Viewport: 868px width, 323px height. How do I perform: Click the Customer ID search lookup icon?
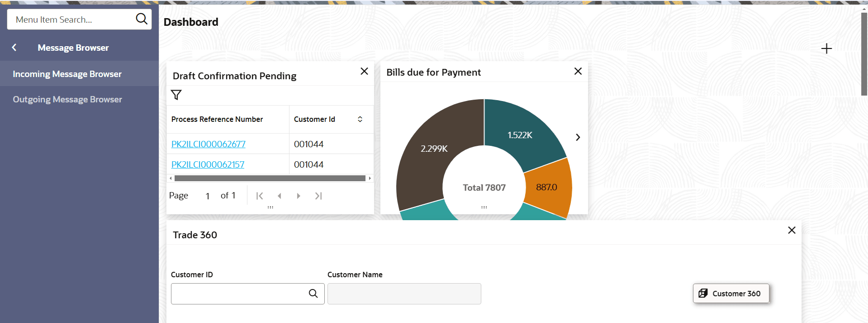[x=313, y=294]
